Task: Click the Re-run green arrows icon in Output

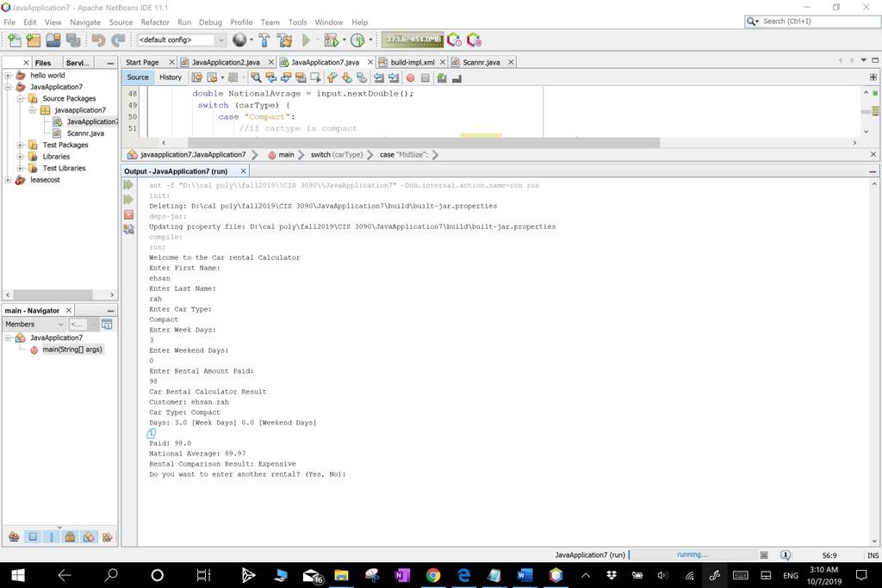Action: (x=129, y=184)
